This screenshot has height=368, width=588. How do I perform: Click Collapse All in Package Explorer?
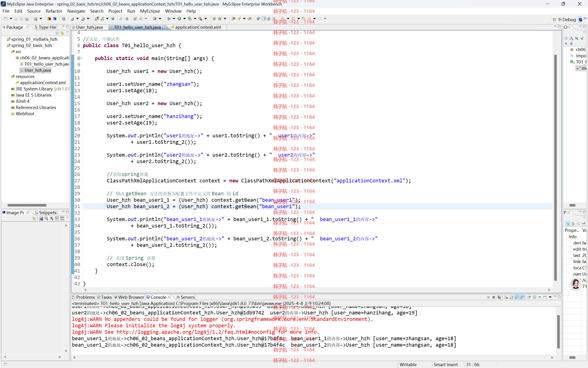coord(57,33)
